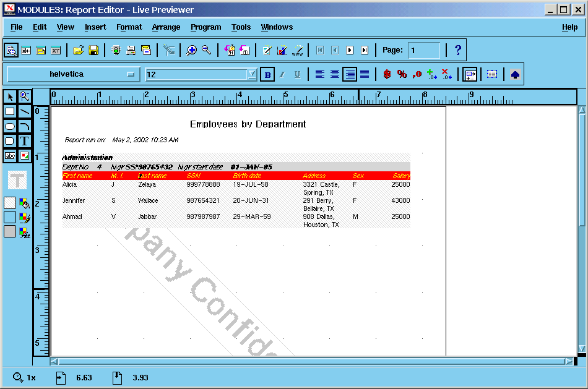Viewport: 588px width, 389px height.
Task: Open the Arrange menu
Action: (x=166, y=27)
